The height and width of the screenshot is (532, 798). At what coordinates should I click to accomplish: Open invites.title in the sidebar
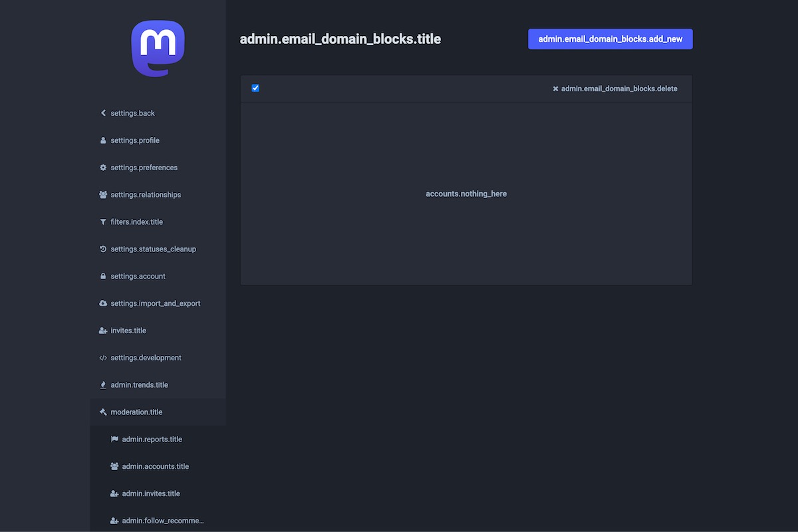coord(128,331)
